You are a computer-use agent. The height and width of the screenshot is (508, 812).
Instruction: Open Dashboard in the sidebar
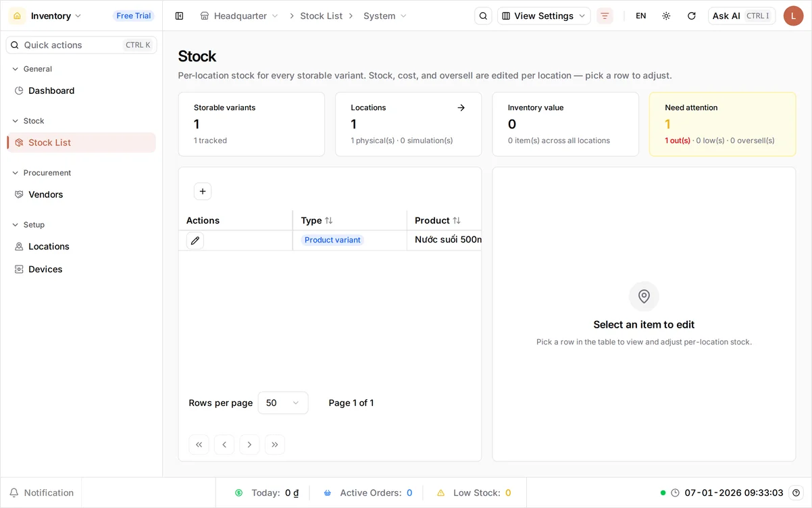pos(81,91)
